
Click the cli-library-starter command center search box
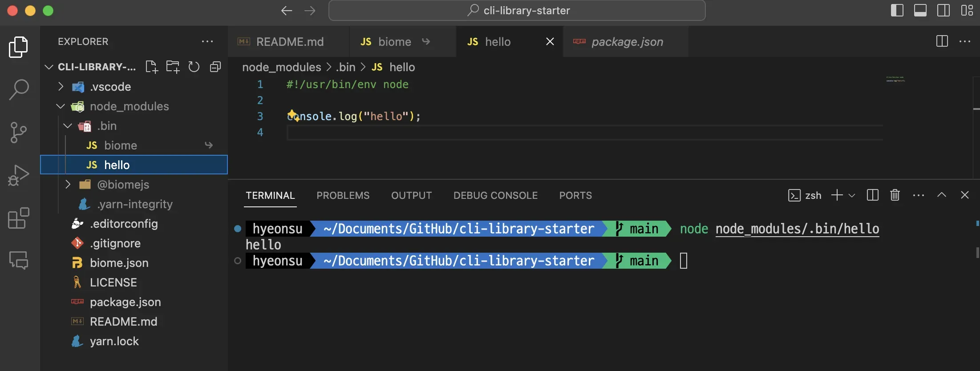(x=517, y=10)
